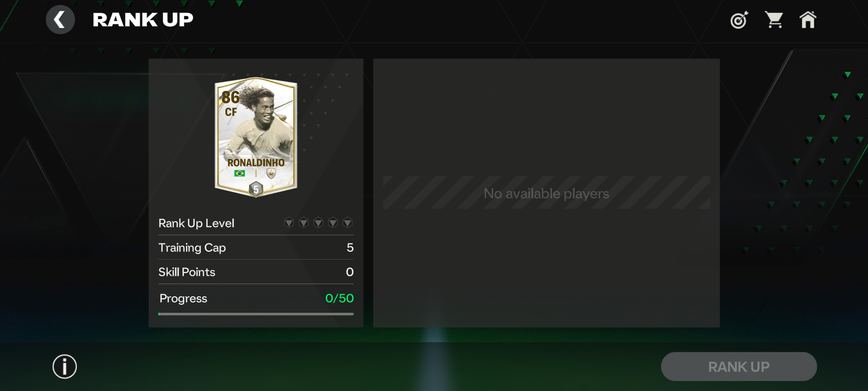
Task: Tap the rank 5 hexagon badge on card
Action: (x=256, y=189)
